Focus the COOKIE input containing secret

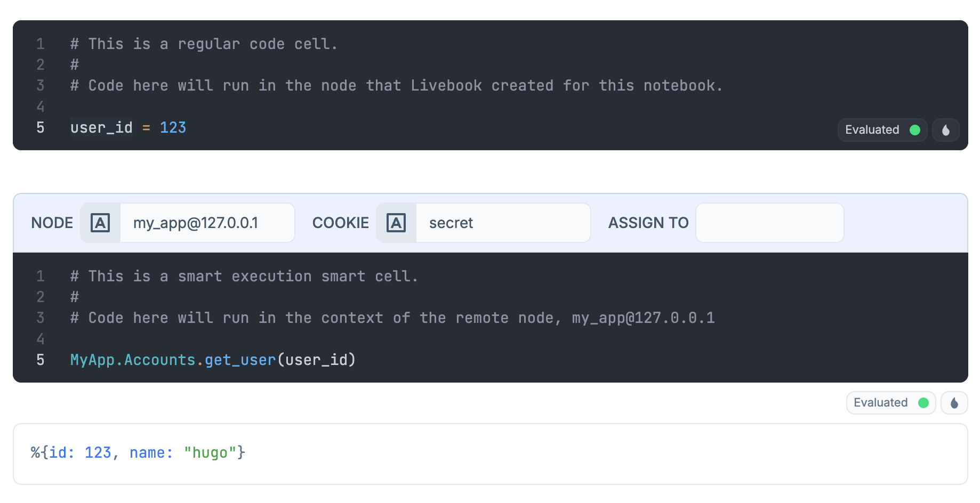502,223
